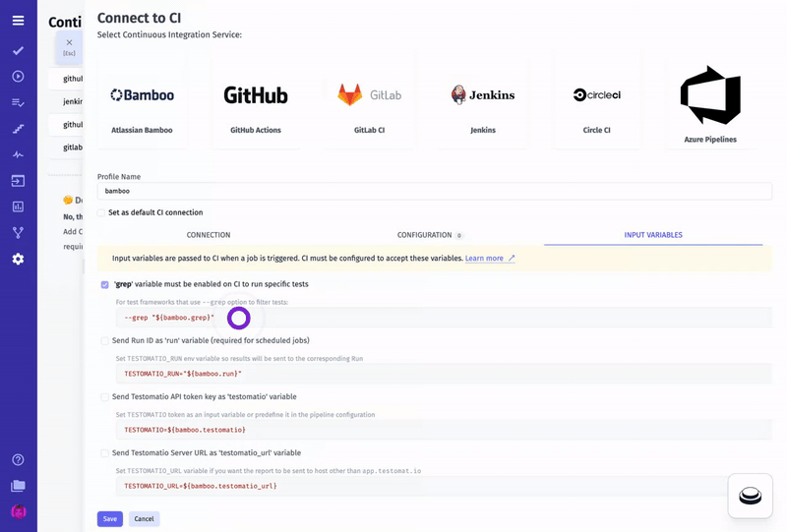Viewport: 787px width, 532px height.
Task: Open the Pulse activity icon in sidebar
Action: tap(18, 154)
